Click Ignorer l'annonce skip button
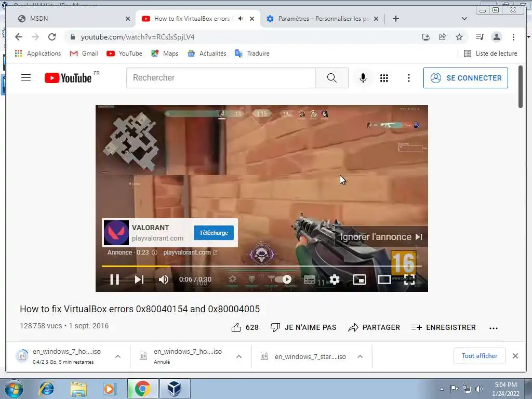This screenshot has width=532, height=399. (x=381, y=237)
